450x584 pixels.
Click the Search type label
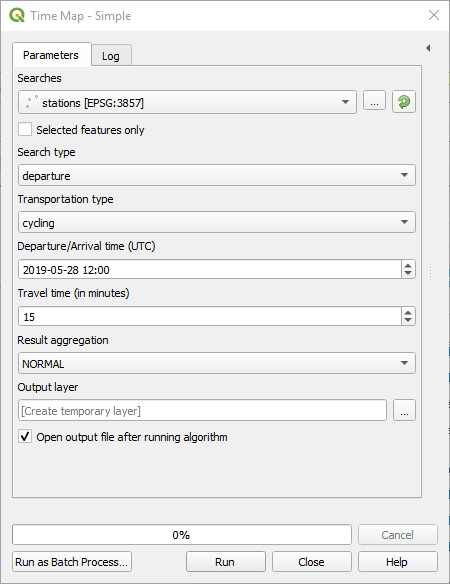tap(47, 152)
